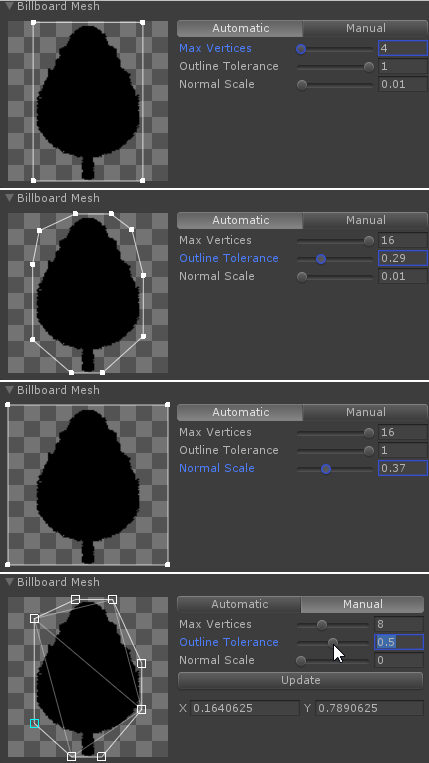Click the Update button

tap(301, 680)
